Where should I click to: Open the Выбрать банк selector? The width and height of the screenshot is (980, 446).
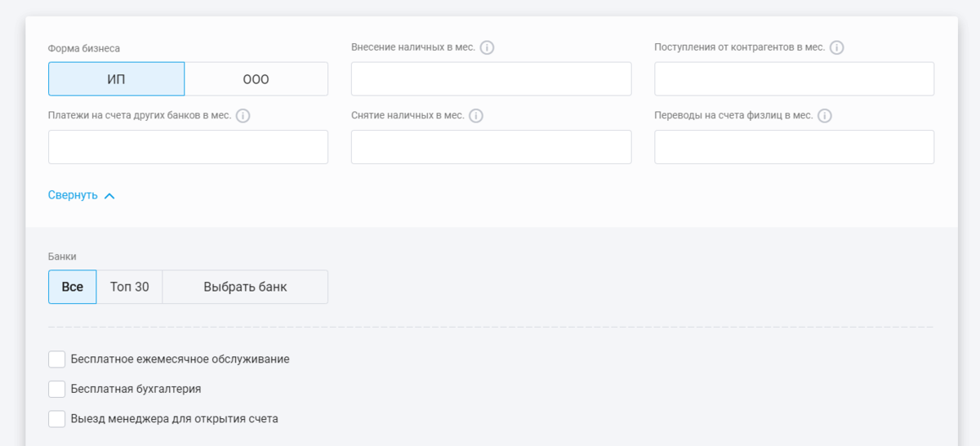[x=245, y=287]
